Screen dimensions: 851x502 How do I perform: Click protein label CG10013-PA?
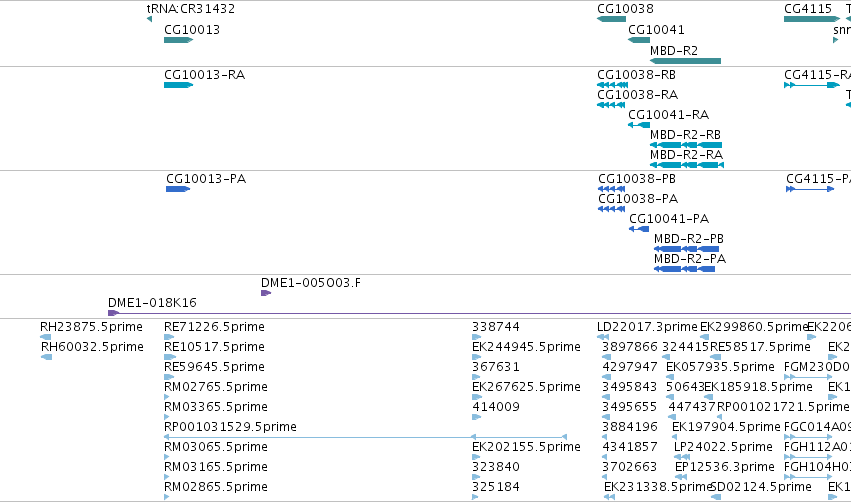pos(206,179)
